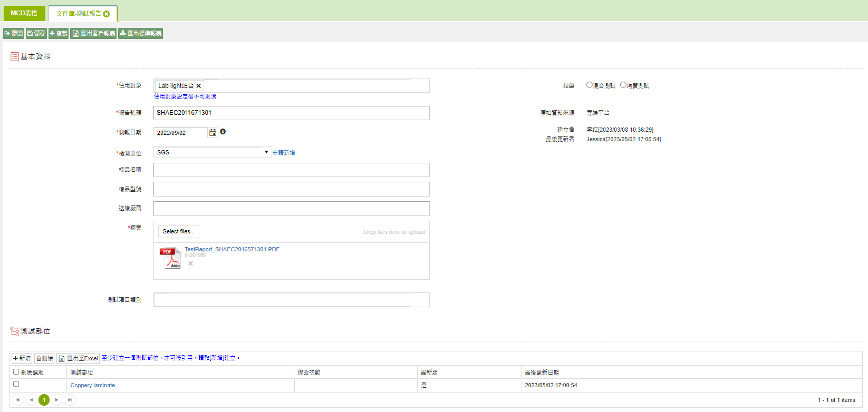Select the 文件庫-測試報告 tab
The width and height of the screenshot is (868, 412).
coord(79,14)
